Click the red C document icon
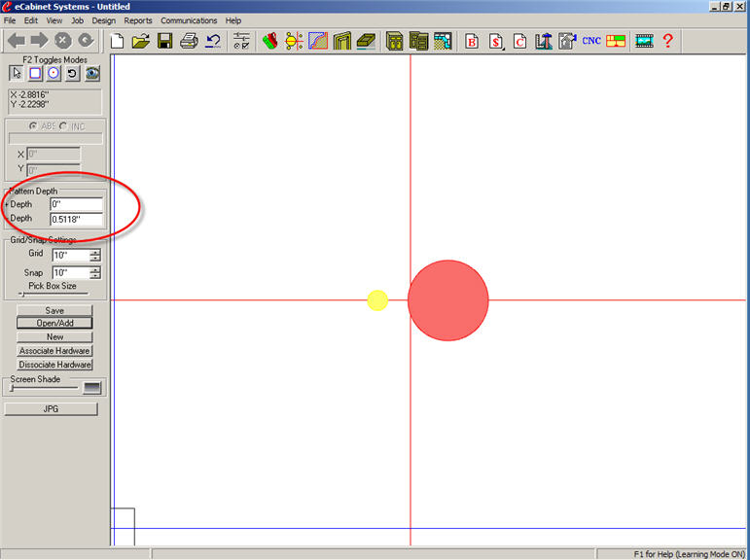 point(519,42)
